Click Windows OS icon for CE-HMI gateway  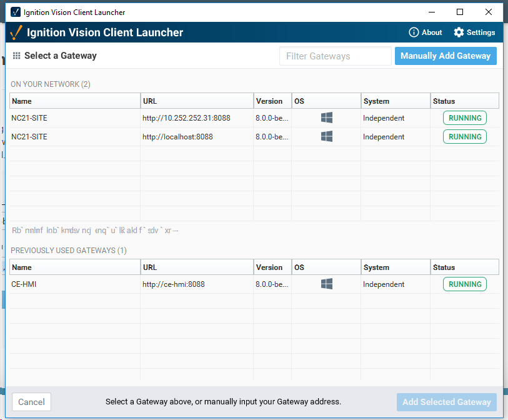point(327,284)
